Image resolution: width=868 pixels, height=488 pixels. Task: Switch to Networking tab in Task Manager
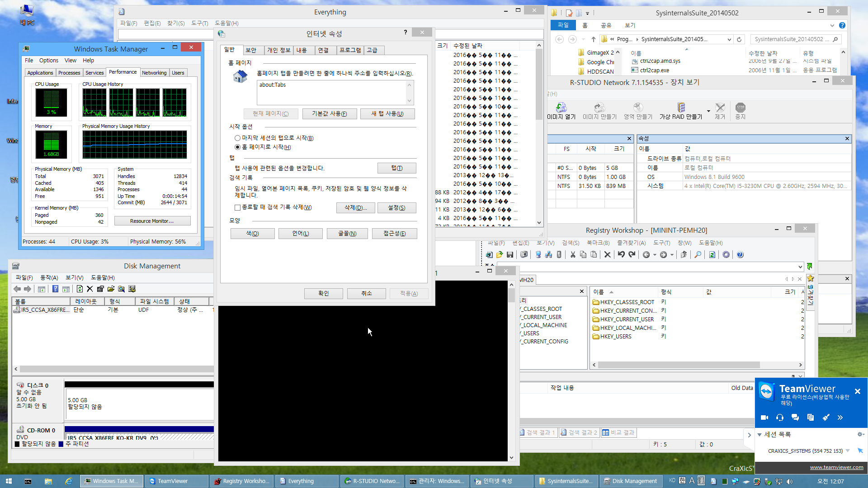click(x=154, y=73)
